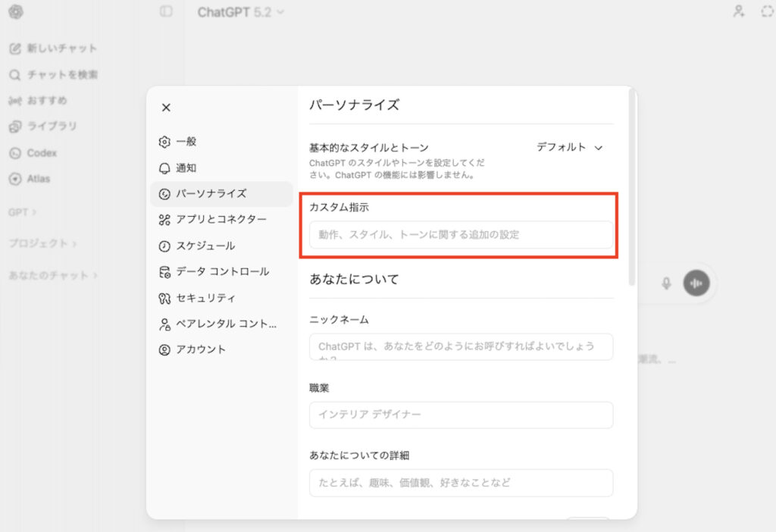Start a 新しいチャット
Screen dimensions: 776x532
(x=61, y=49)
